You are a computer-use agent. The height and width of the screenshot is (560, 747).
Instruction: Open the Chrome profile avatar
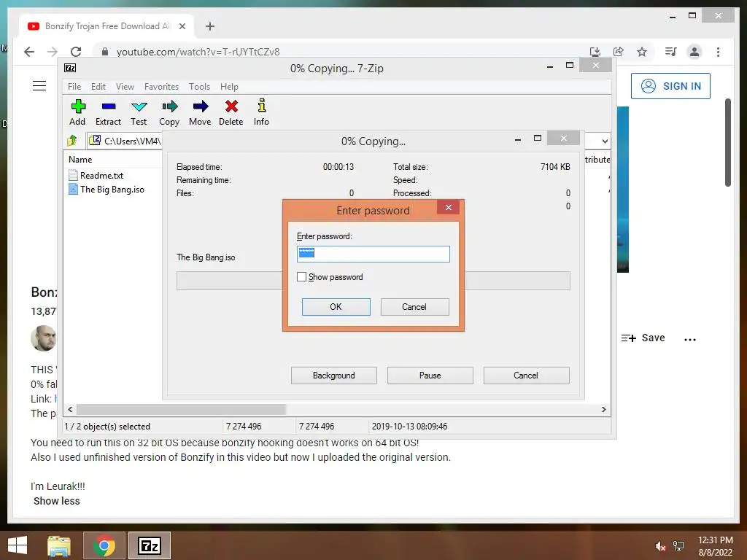694,52
